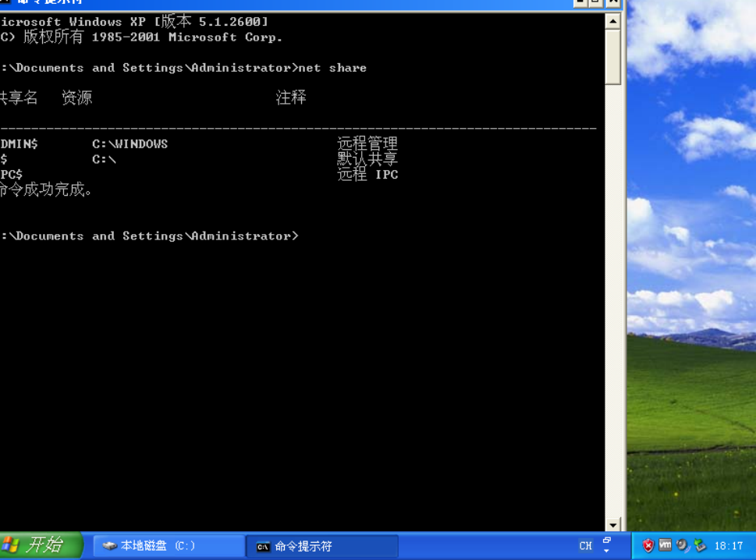756x560 pixels.
Task: Click the console scrollbar up arrow
Action: click(x=612, y=21)
